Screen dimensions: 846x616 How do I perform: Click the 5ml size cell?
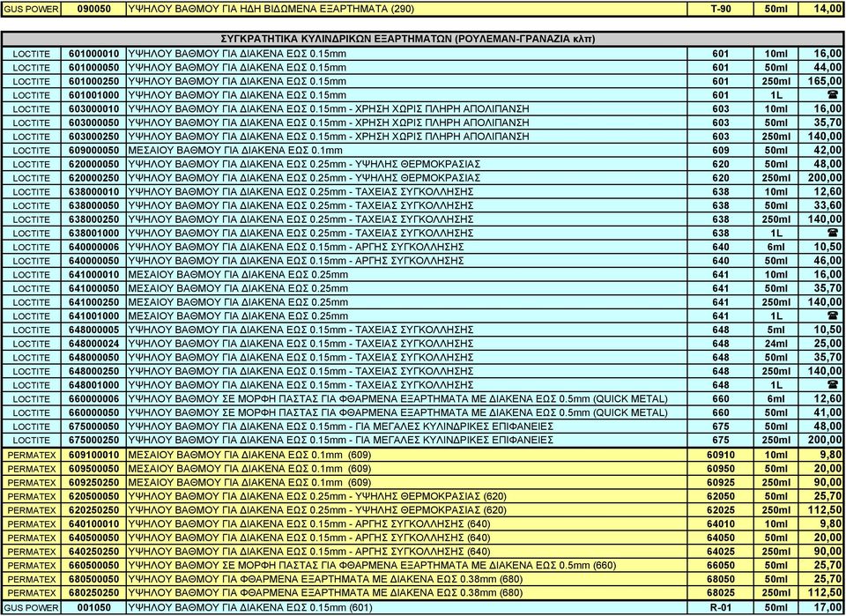coord(776,330)
